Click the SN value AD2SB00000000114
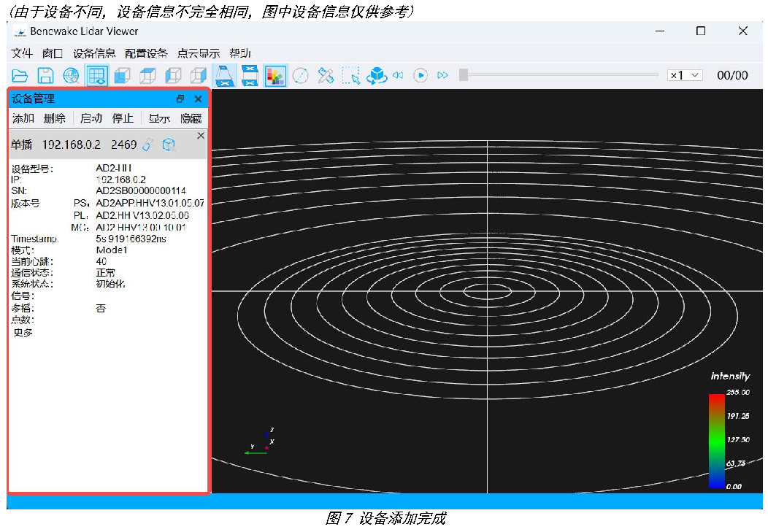Screen dimensions: 768x532 [141, 191]
